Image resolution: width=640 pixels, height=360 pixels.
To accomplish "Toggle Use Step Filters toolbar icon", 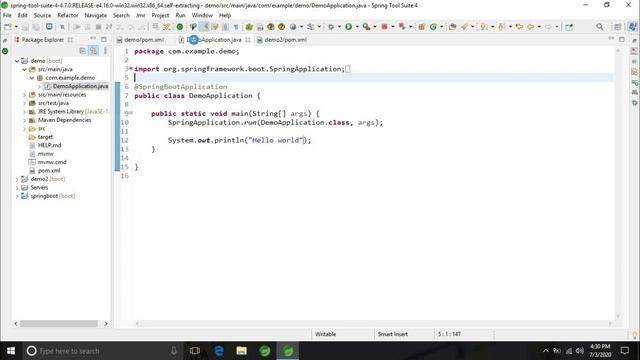I will (167, 27).
